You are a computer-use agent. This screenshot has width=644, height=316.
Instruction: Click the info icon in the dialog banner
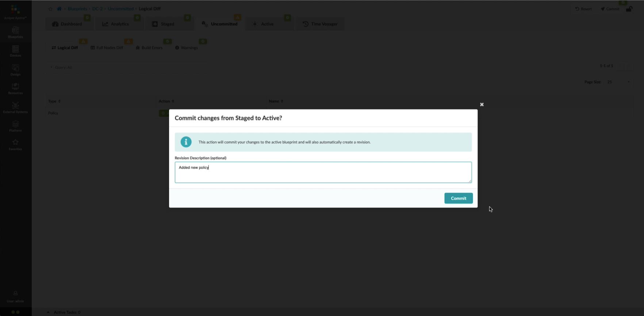click(x=186, y=142)
